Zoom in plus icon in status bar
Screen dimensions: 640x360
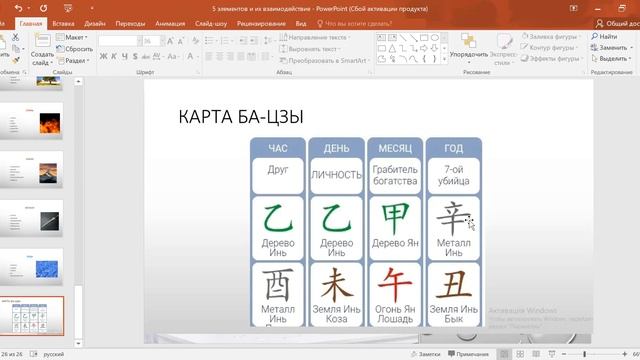tap(624, 354)
